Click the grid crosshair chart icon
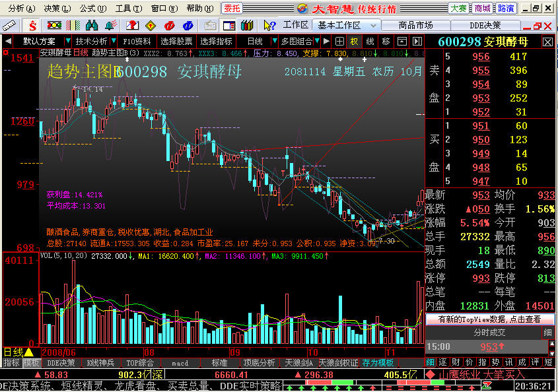The height and width of the screenshot is (392, 558). (339, 42)
